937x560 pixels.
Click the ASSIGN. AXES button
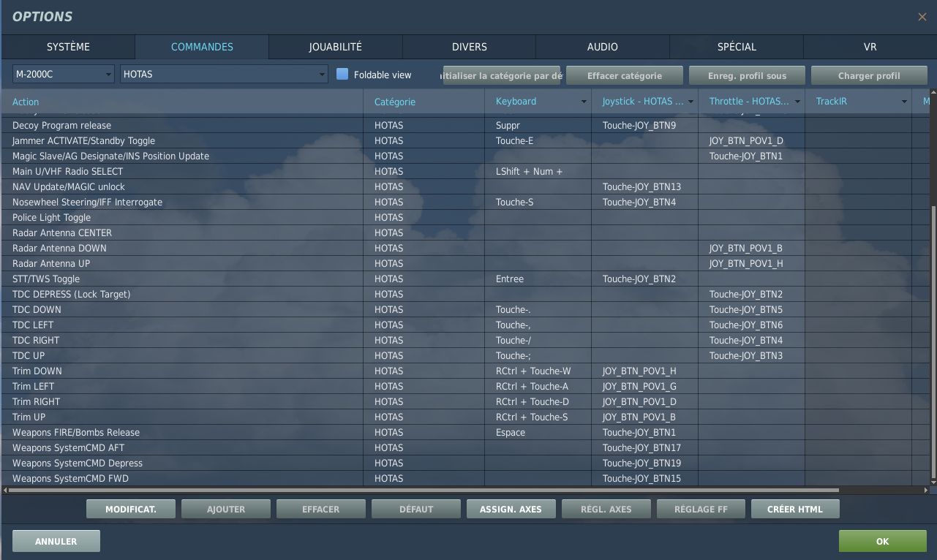(x=511, y=509)
